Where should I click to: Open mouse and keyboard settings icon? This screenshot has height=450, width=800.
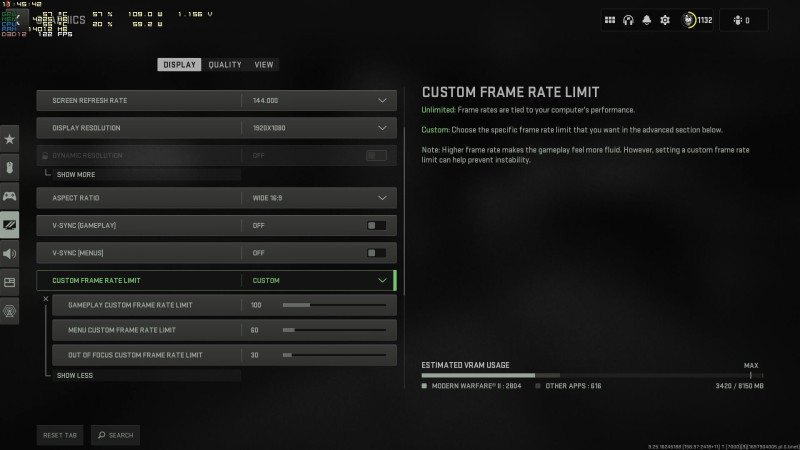[x=9, y=167]
